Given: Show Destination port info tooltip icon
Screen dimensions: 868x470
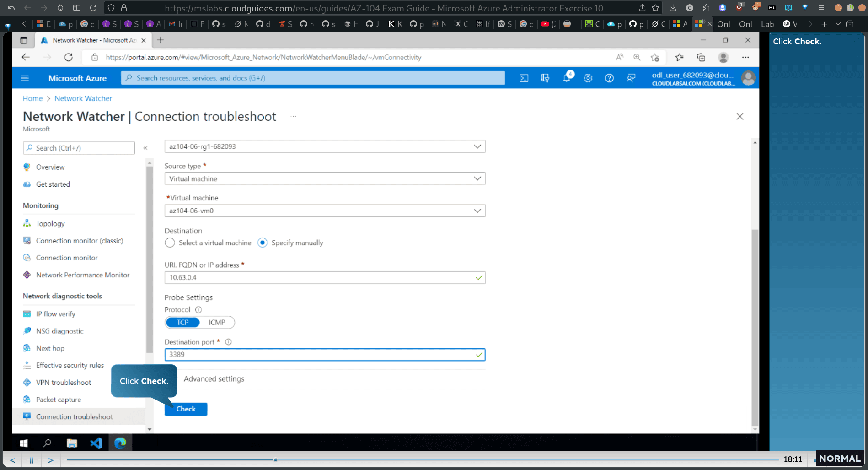Looking at the screenshot, I should tap(228, 342).
